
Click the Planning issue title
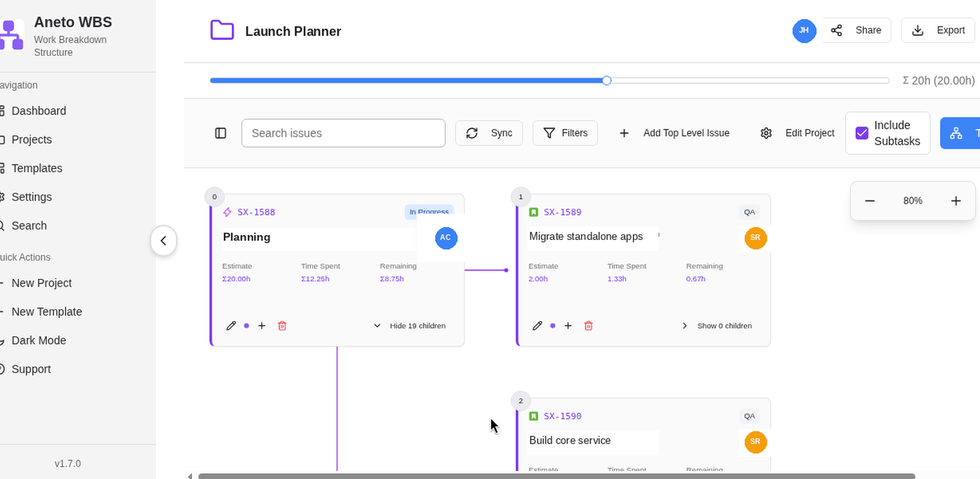click(x=247, y=237)
